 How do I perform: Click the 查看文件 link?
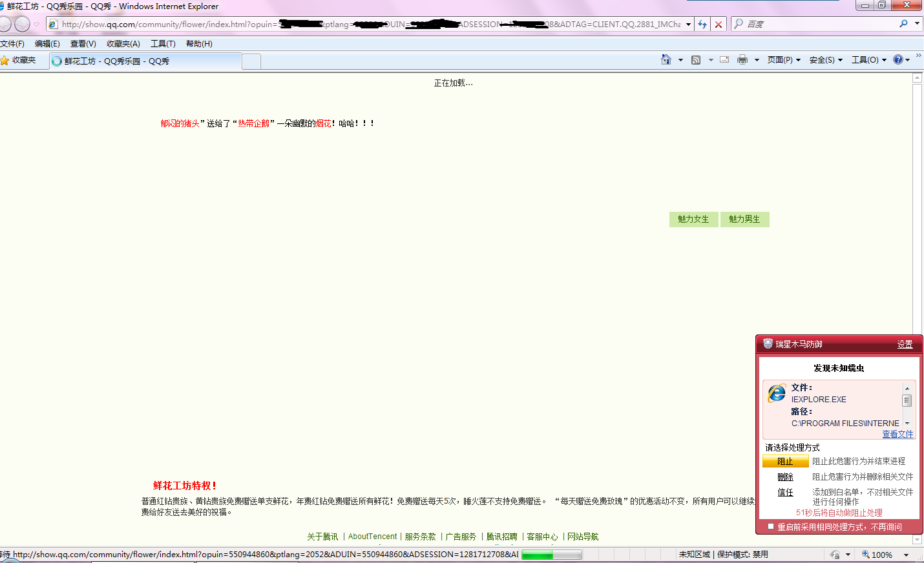898,435
